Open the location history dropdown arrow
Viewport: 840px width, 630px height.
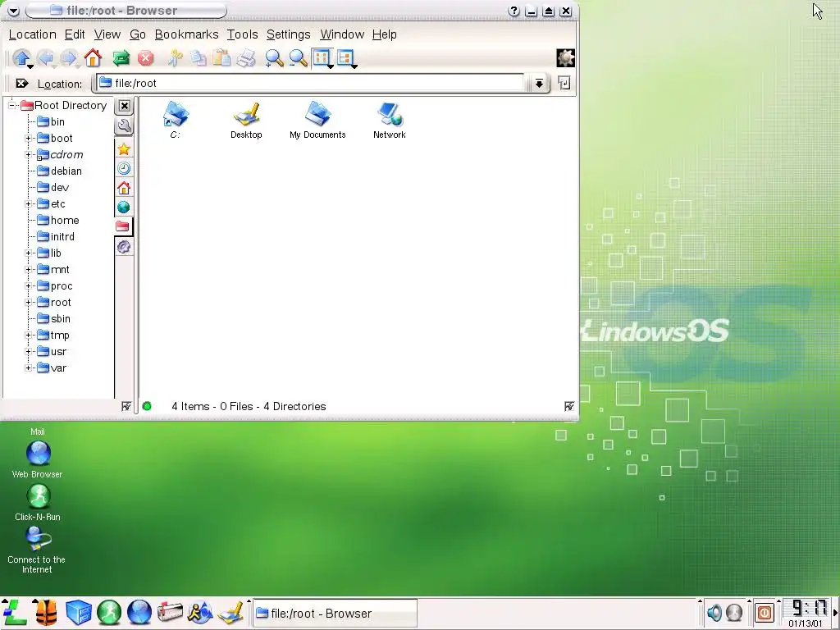coord(539,84)
